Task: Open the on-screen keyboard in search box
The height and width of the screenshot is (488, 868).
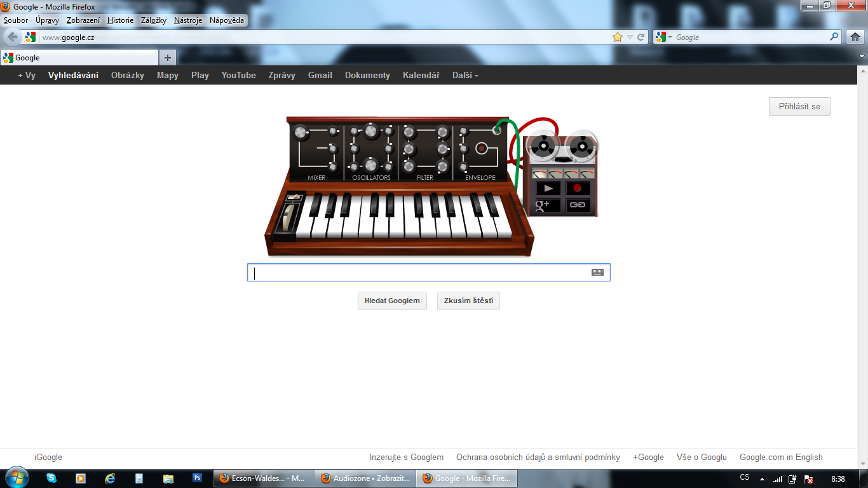Action: (x=597, y=273)
